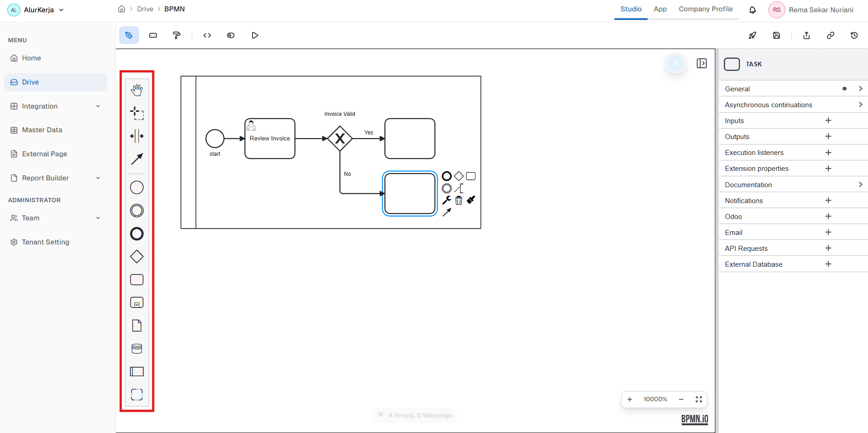Delete the selected task via trash icon
The width and height of the screenshot is (868, 433).
click(x=459, y=200)
